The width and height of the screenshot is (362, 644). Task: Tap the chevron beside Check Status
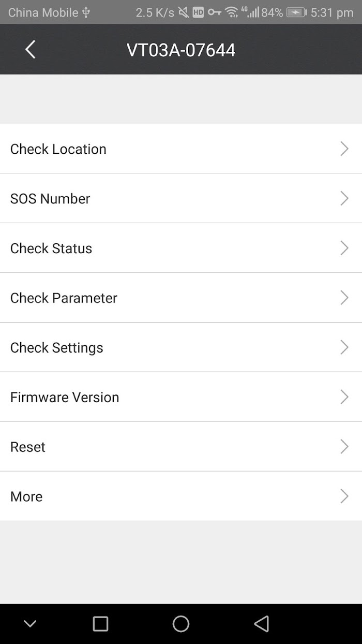pos(344,248)
